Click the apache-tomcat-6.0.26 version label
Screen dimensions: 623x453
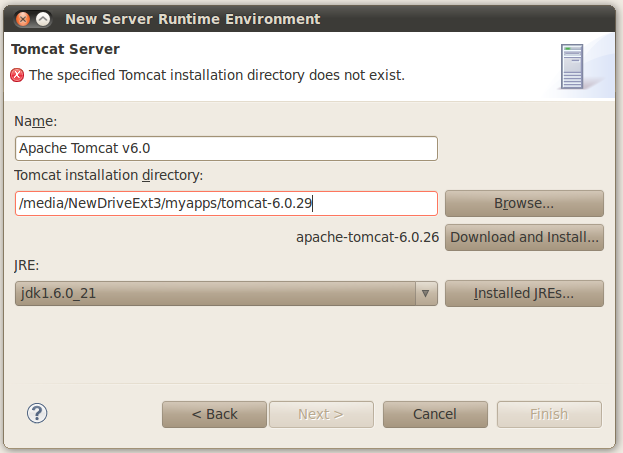[x=367, y=238]
